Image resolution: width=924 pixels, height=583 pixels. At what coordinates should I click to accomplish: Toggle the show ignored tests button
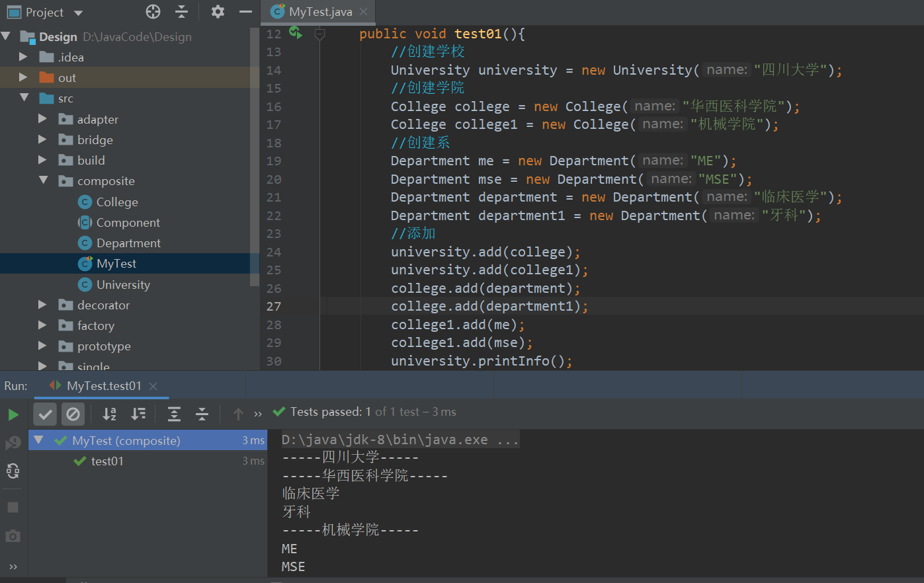[73, 414]
